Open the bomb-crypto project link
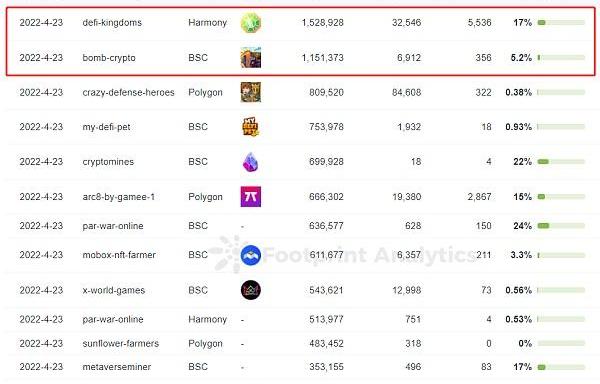Viewport: 600px width, 384px height. tap(109, 58)
